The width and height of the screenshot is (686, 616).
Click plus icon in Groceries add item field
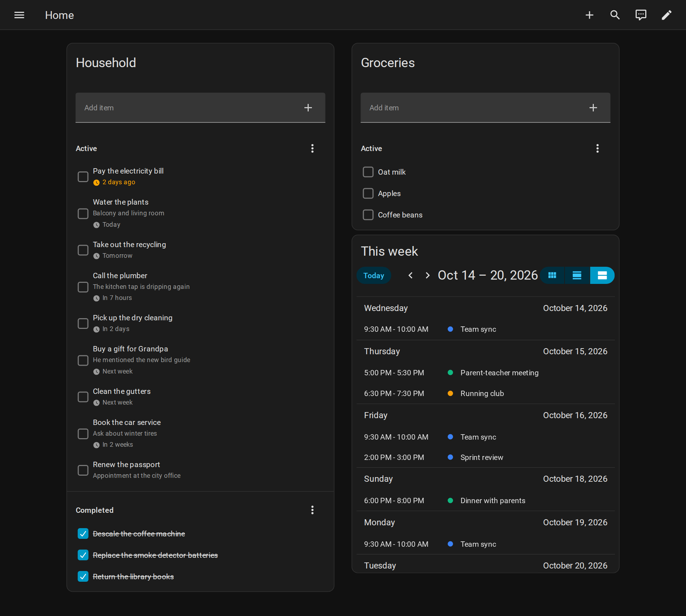[x=593, y=107]
